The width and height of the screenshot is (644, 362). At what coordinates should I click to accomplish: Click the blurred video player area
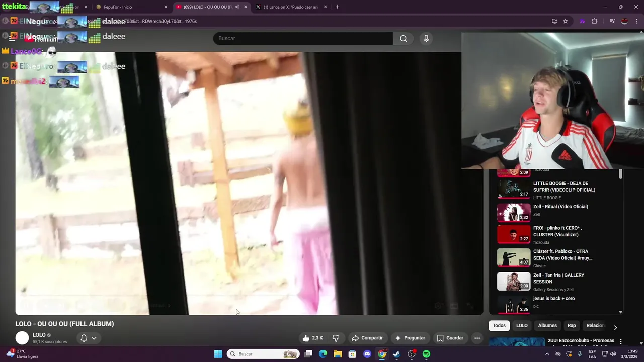click(249, 184)
